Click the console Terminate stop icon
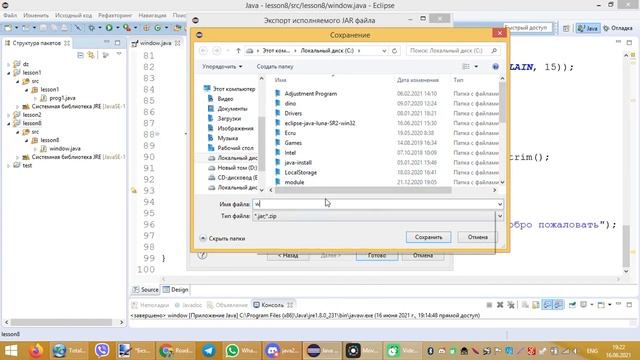Viewport: 640px width, 360px height. [489, 305]
